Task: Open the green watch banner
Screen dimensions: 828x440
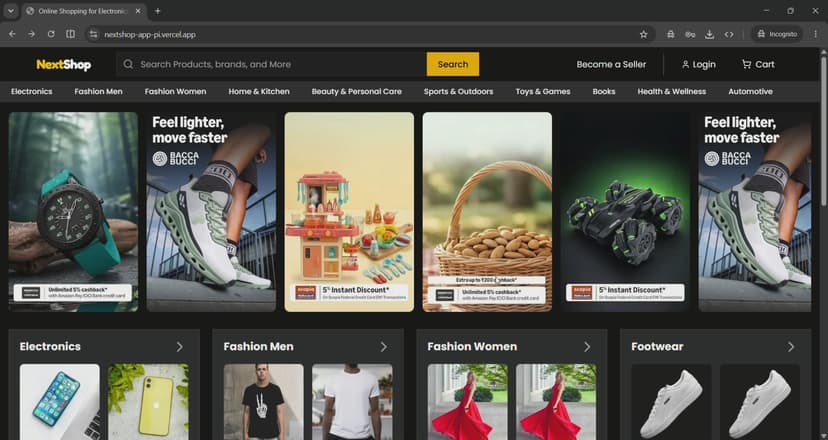Action: (x=73, y=212)
